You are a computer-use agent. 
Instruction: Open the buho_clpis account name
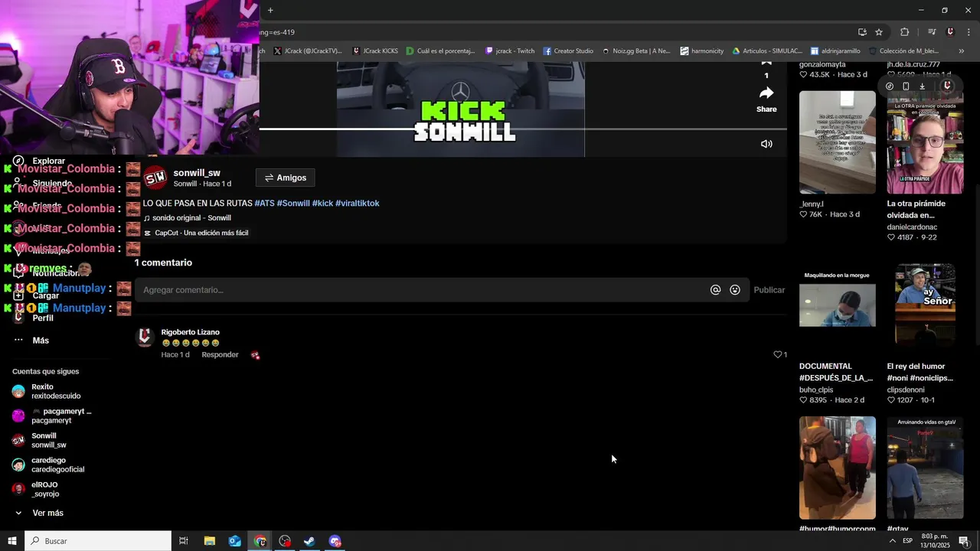(x=816, y=390)
